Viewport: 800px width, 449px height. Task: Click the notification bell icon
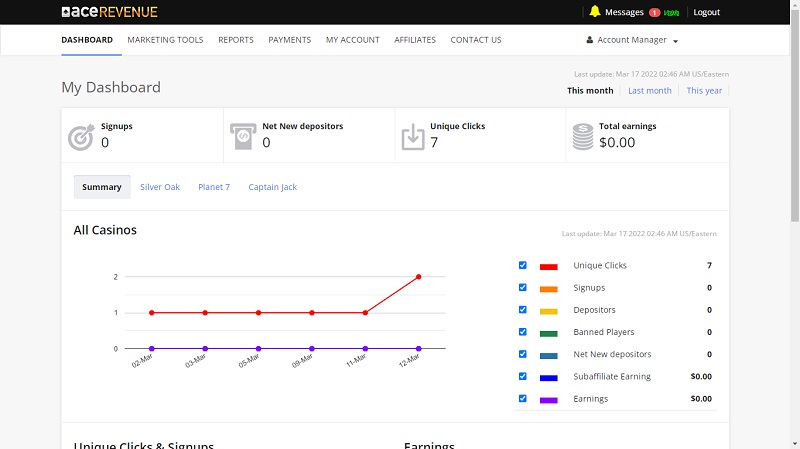594,11
